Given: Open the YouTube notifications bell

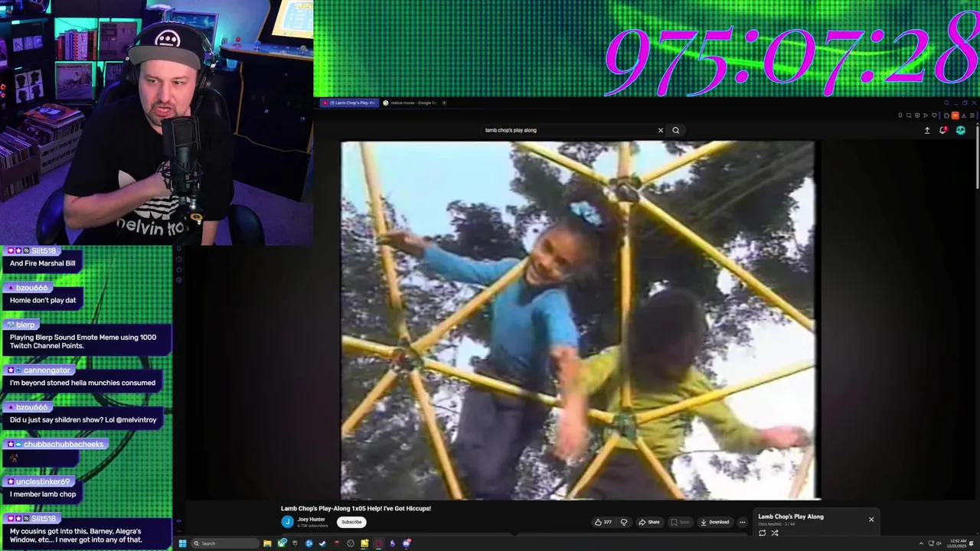Looking at the screenshot, I should [943, 129].
